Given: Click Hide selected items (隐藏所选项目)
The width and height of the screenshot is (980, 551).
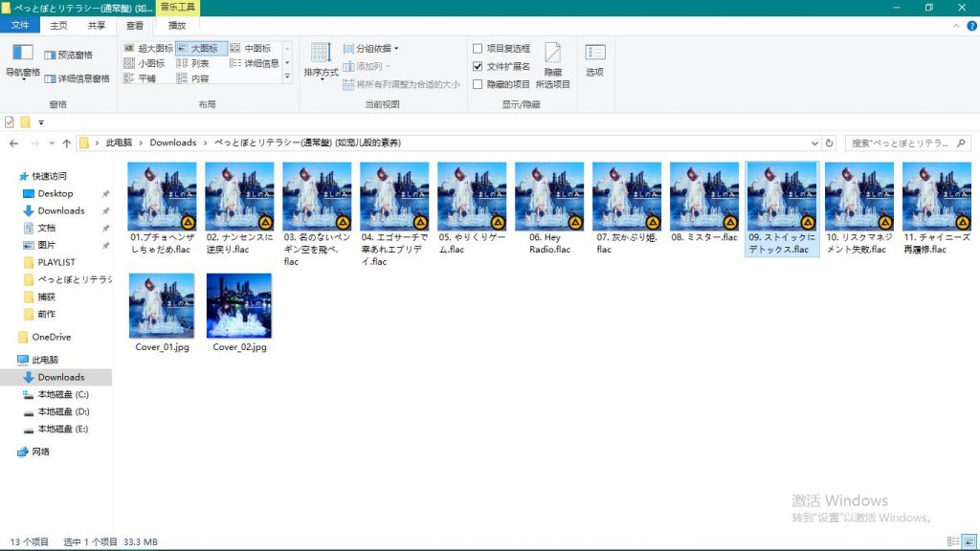Looking at the screenshot, I should 553,66.
